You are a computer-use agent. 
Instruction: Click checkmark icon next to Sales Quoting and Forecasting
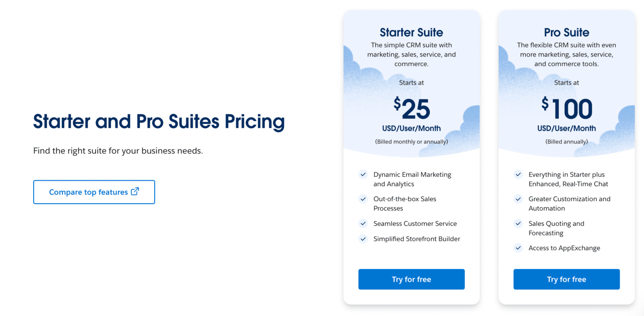coord(518,223)
